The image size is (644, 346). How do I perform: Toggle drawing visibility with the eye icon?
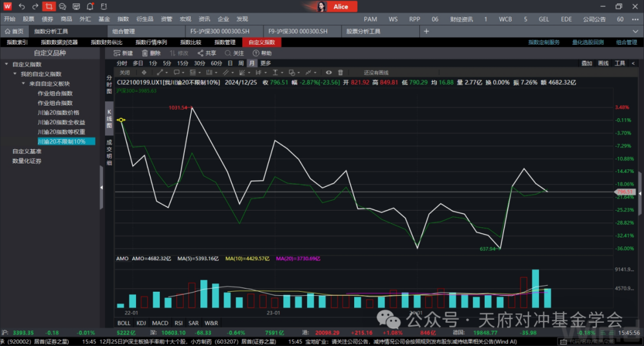tap(329, 72)
